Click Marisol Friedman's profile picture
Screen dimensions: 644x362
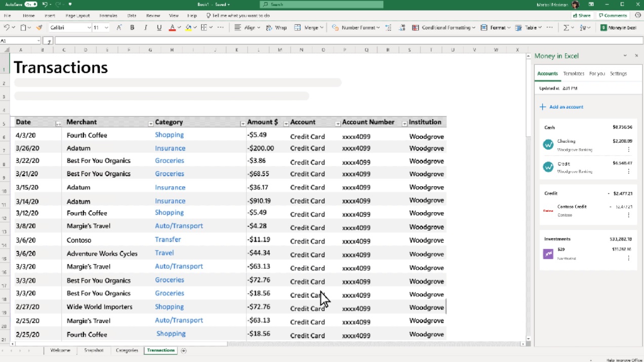click(x=576, y=5)
